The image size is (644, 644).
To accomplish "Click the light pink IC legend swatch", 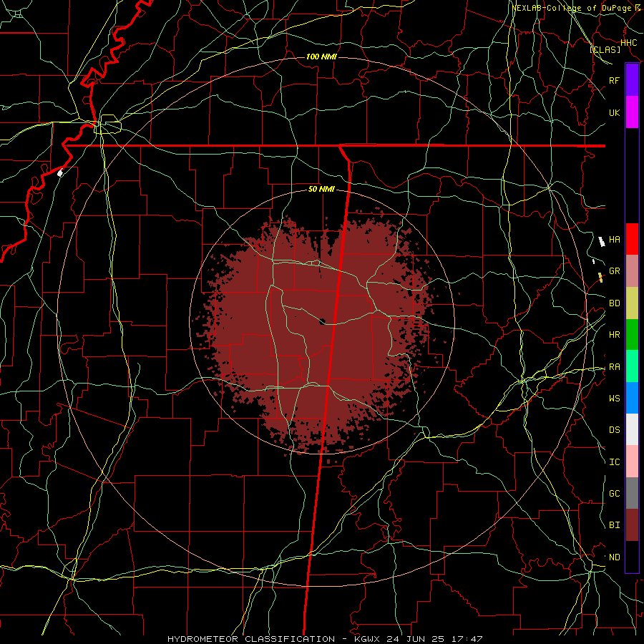I will 632,462.
